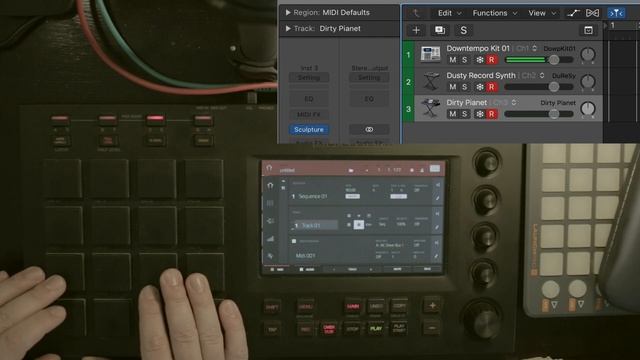Mute the Downtempo Kit 01 track
The width and height of the screenshot is (640, 360).
point(453,60)
